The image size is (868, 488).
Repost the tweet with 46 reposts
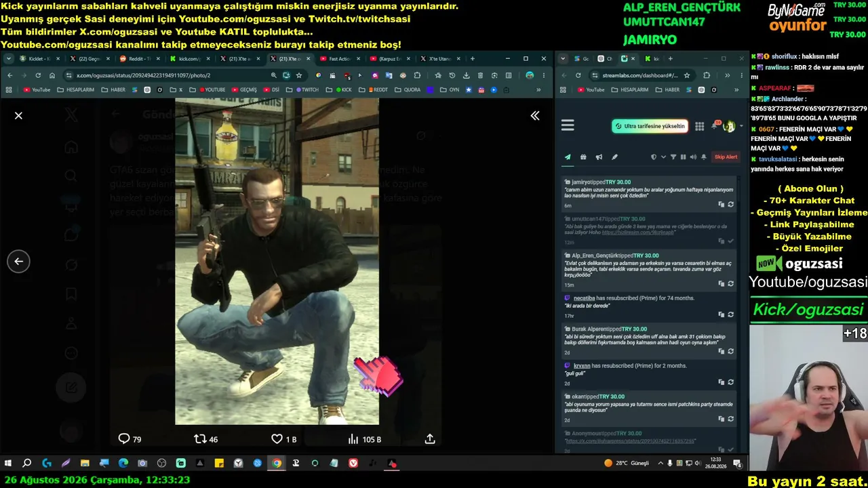point(205,439)
